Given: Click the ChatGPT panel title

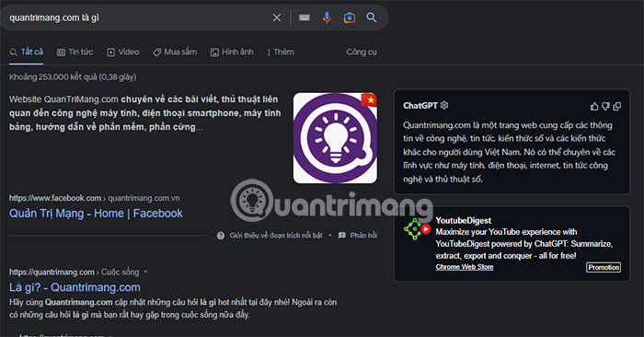Looking at the screenshot, I should coord(420,106).
